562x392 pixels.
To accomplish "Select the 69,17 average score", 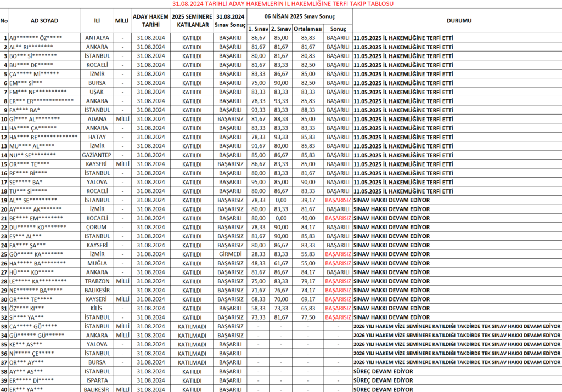I will 308,299.
